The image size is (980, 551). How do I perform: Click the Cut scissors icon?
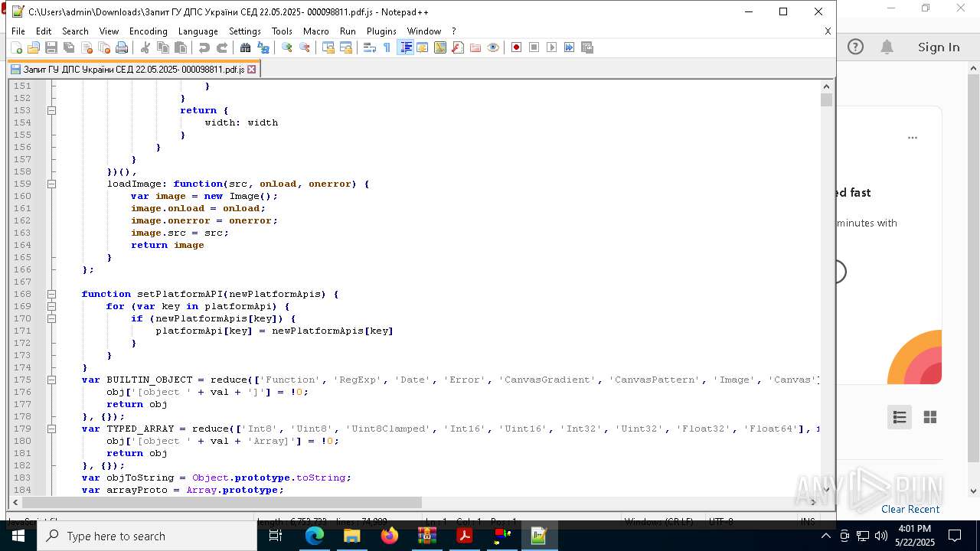click(x=145, y=47)
